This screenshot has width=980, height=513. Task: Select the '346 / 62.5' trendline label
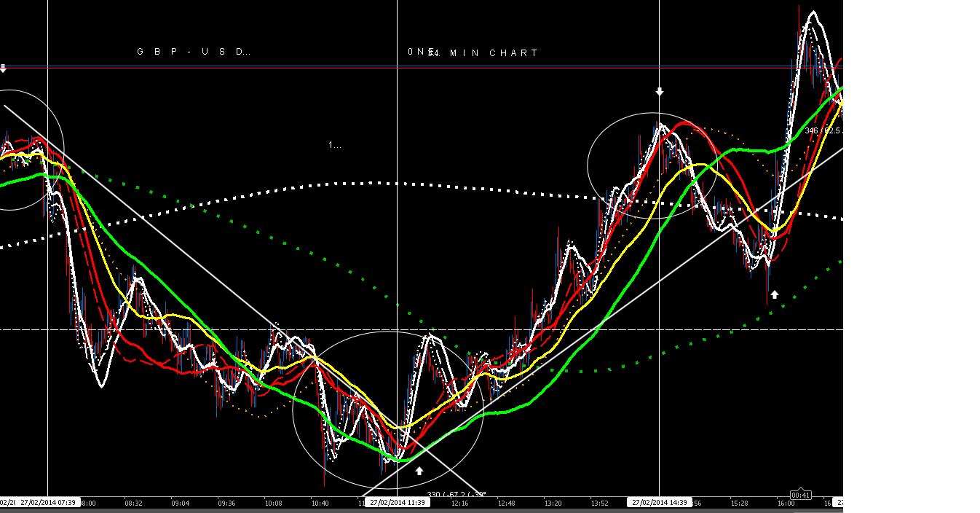click(823, 130)
